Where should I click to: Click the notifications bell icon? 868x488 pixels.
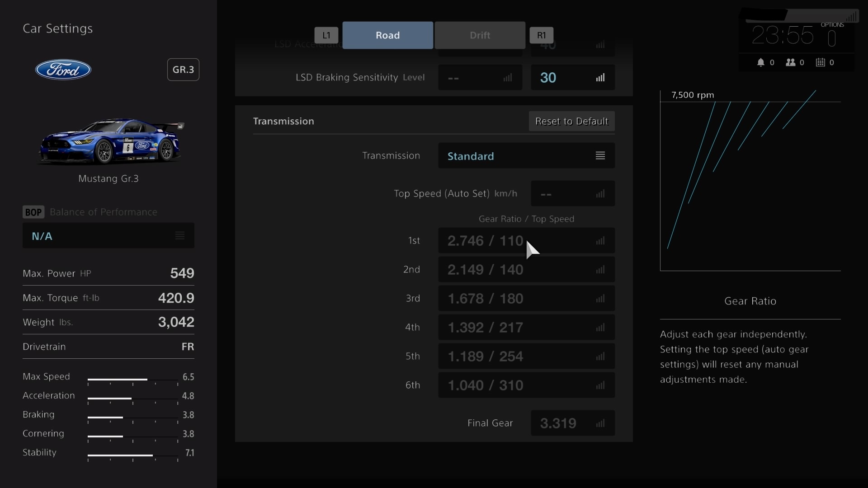[761, 62]
